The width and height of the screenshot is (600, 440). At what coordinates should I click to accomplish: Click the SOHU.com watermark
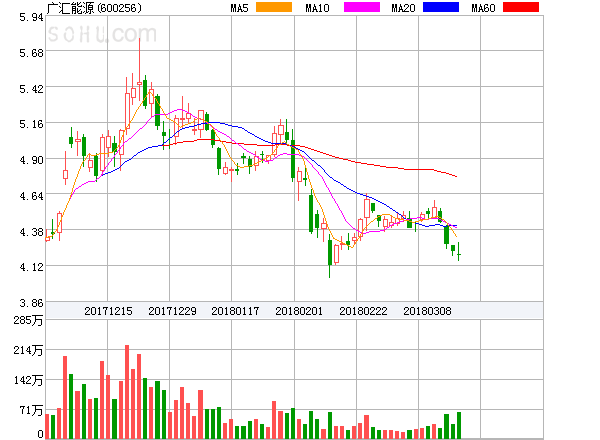[94, 35]
